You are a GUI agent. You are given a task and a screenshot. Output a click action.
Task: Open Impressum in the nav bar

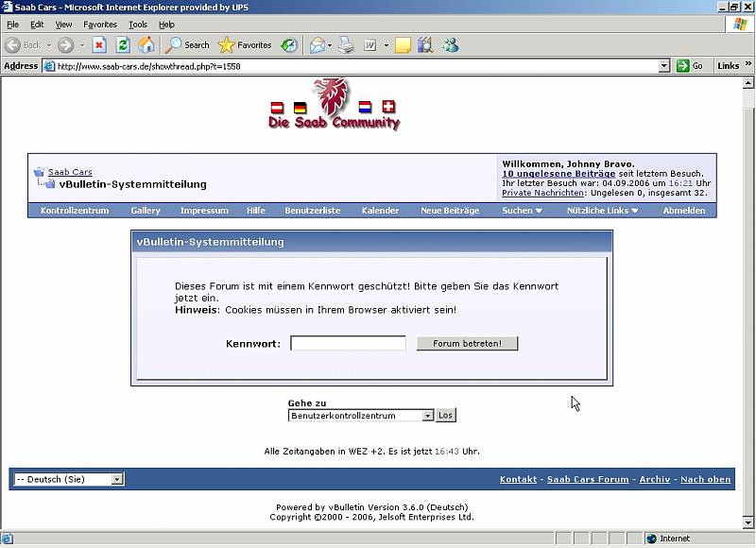pyautogui.click(x=204, y=211)
